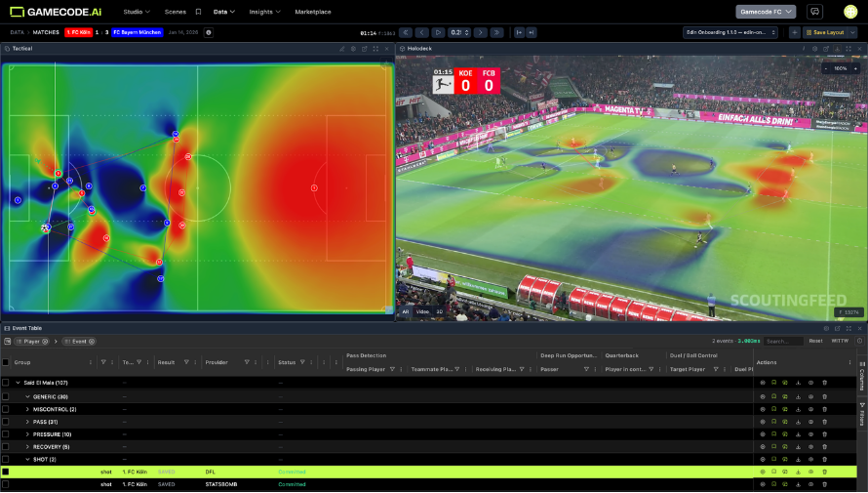Zoom in the Holodeck view

pyautogui.click(x=855, y=68)
